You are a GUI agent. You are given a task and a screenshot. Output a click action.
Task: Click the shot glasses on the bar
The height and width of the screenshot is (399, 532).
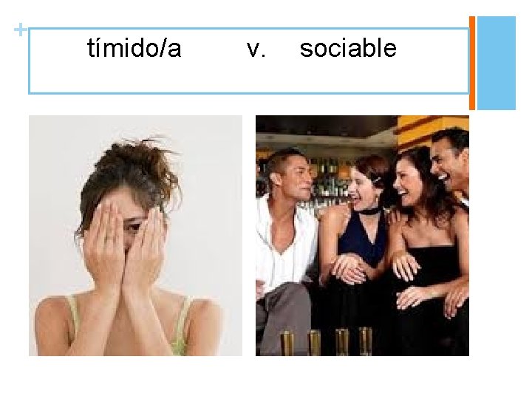coord(326,341)
